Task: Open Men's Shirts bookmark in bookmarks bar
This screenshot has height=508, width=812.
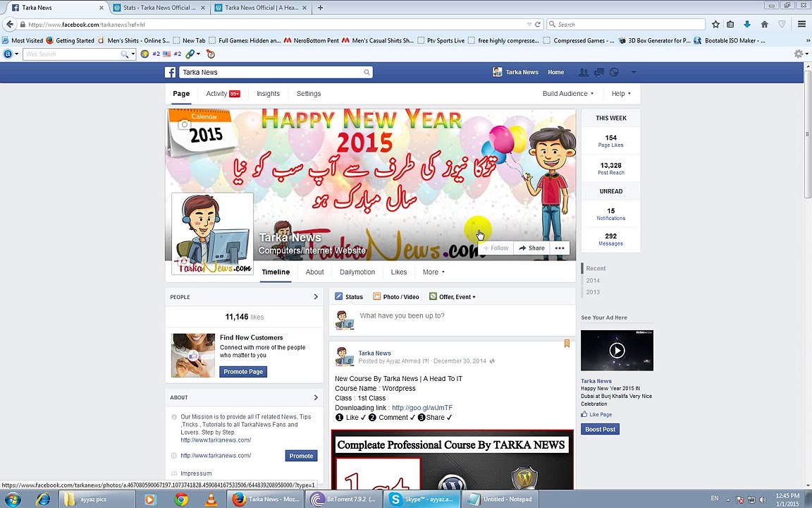Action: tap(134, 40)
